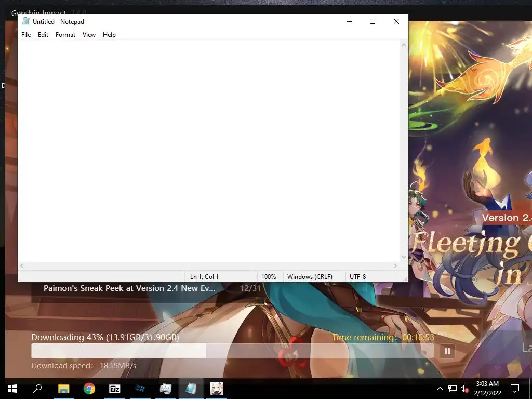Open the View menu in Notepad
532x399 pixels.
(89, 35)
